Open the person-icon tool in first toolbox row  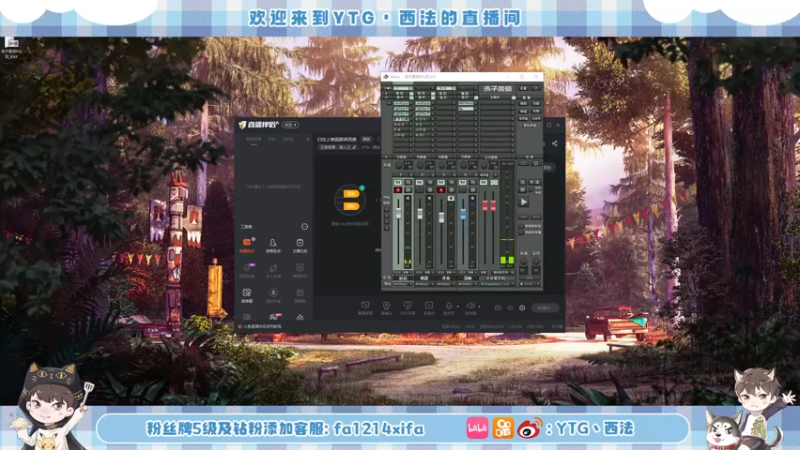(x=273, y=245)
